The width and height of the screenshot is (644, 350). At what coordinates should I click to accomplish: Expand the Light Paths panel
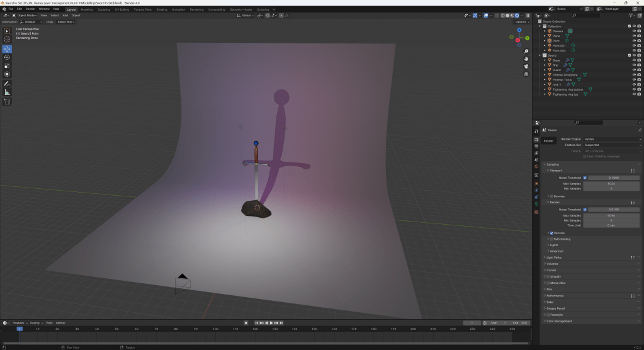point(554,257)
